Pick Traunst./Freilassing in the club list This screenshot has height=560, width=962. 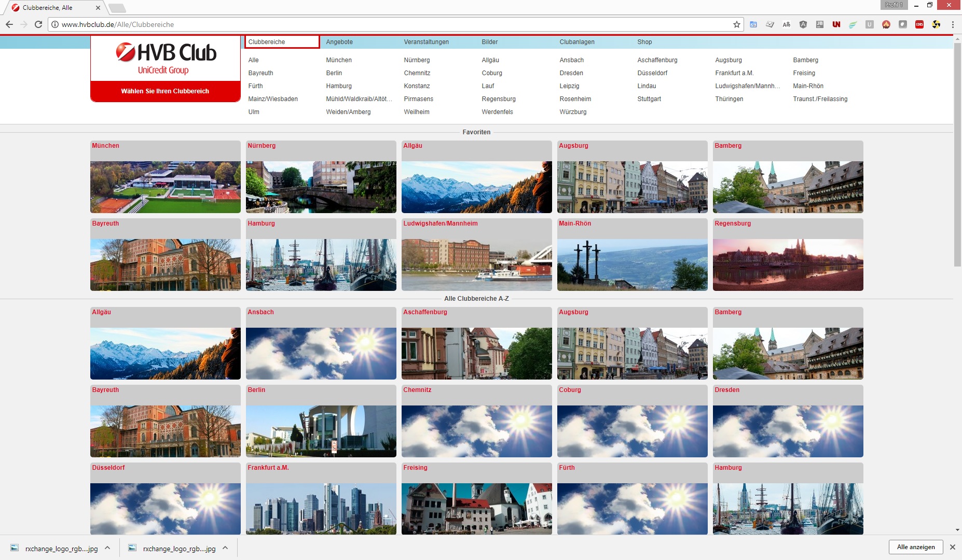[x=820, y=99]
